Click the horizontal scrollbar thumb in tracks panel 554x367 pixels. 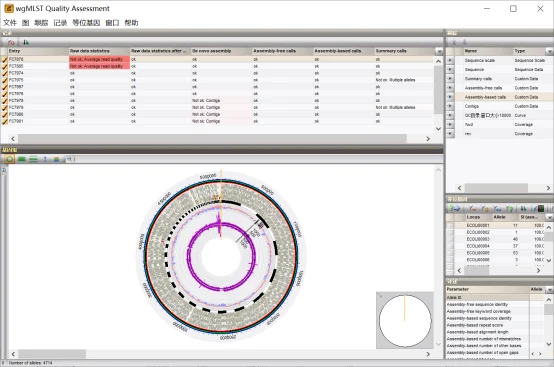pos(496,188)
